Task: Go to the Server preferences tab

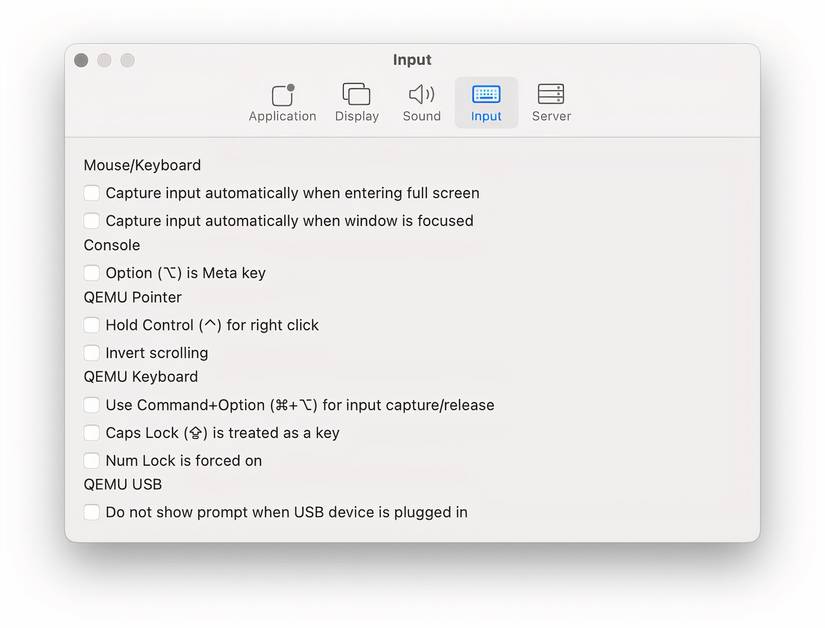Action: point(551,103)
